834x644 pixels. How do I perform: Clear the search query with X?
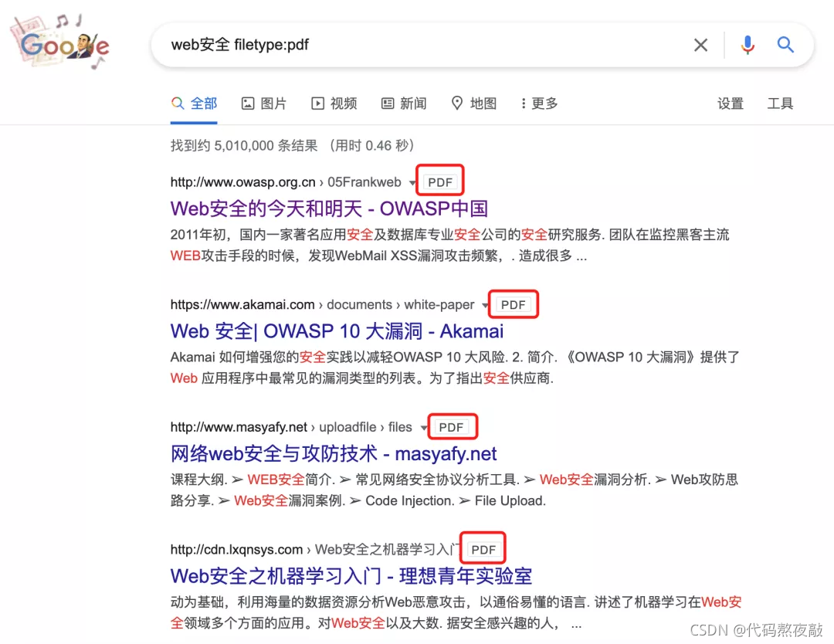coord(700,45)
